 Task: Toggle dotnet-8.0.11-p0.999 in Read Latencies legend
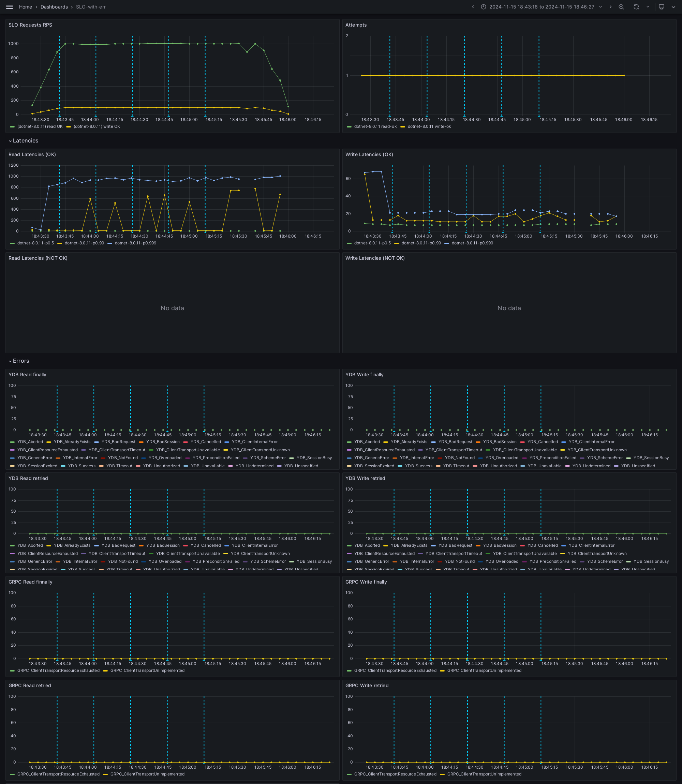[135, 243]
